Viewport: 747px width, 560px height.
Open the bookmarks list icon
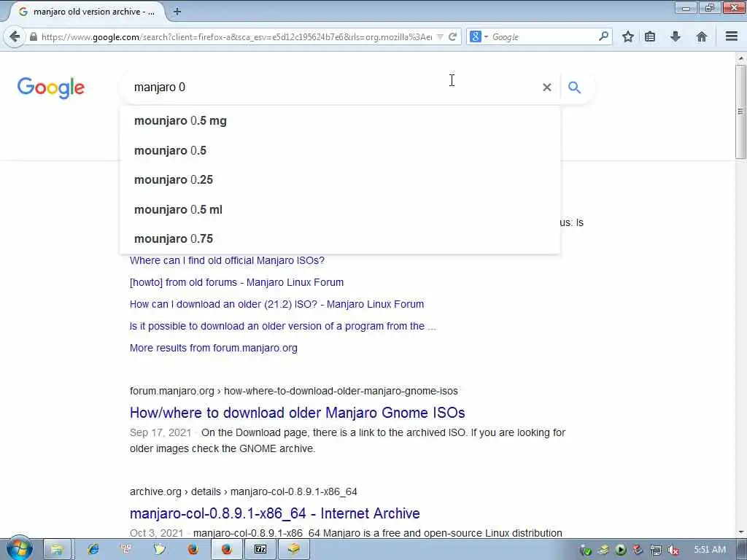click(650, 36)
